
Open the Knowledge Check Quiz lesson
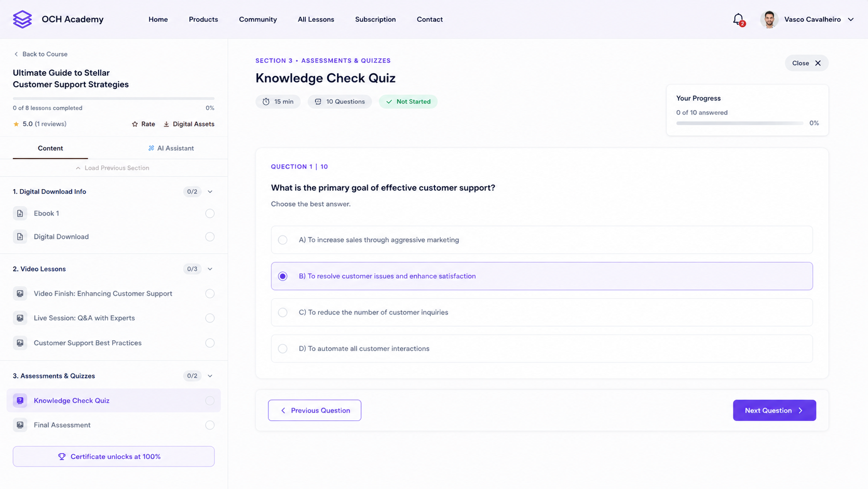[x=114, y=401]
